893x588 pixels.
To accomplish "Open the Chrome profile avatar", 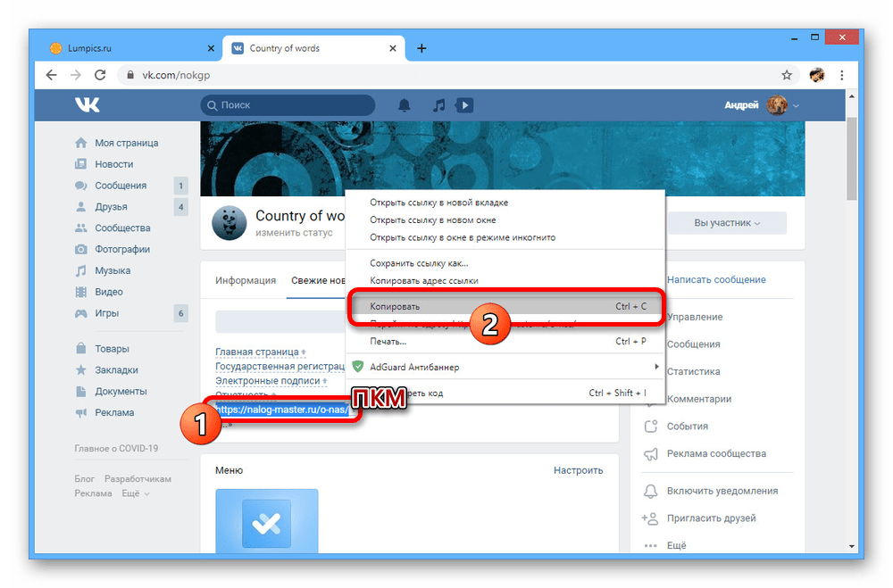I will point(817,75).
